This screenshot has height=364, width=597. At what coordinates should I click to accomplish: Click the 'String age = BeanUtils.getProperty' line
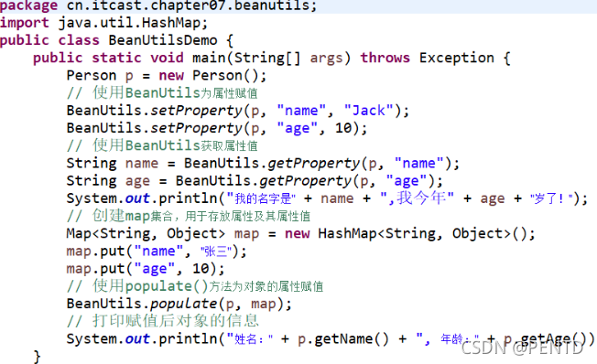coord(255,181)
